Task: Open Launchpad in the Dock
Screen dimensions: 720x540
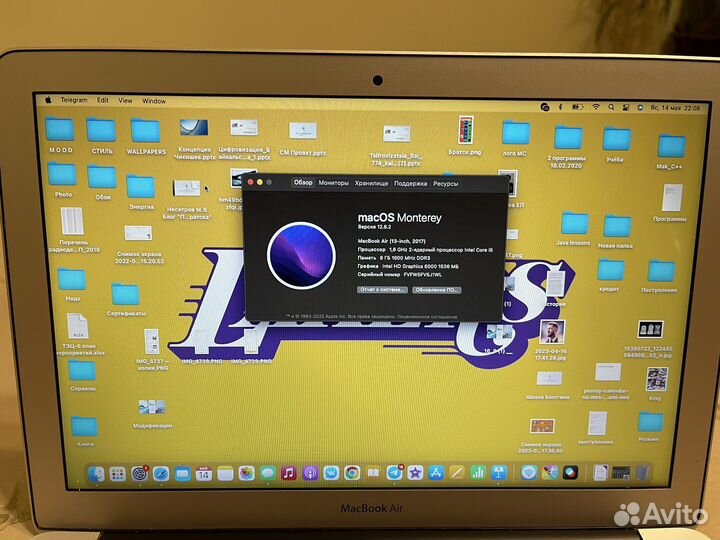Action: (118, 474)
